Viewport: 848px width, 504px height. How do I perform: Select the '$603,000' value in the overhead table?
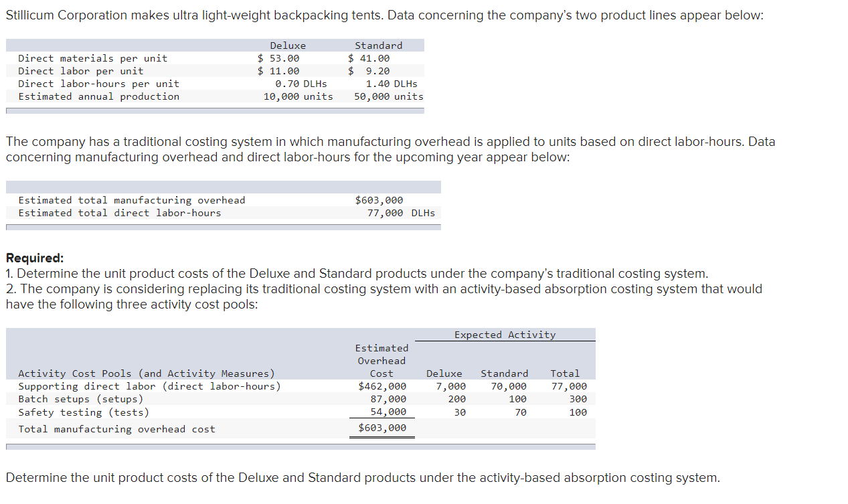[379, 200]
